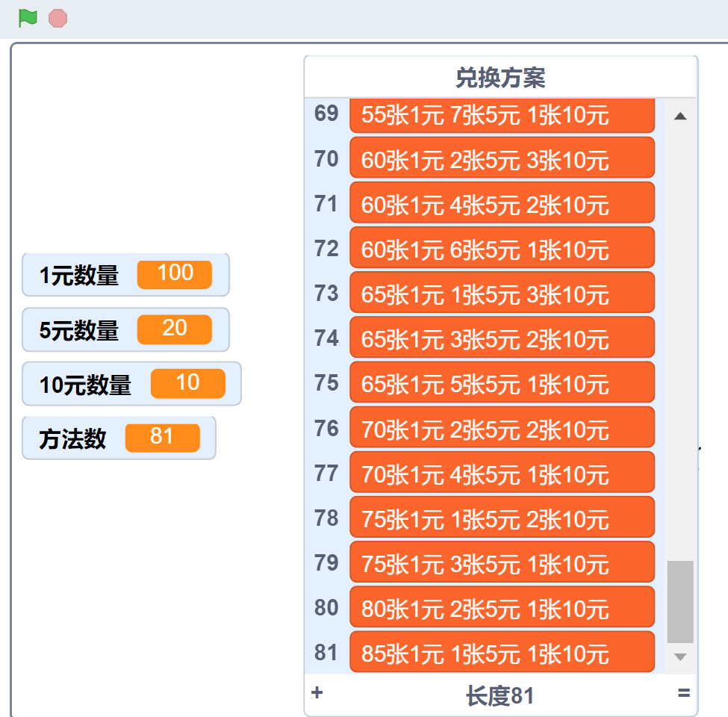Click the 长度81 length label

pyautogui.click(x=500, y=696)
